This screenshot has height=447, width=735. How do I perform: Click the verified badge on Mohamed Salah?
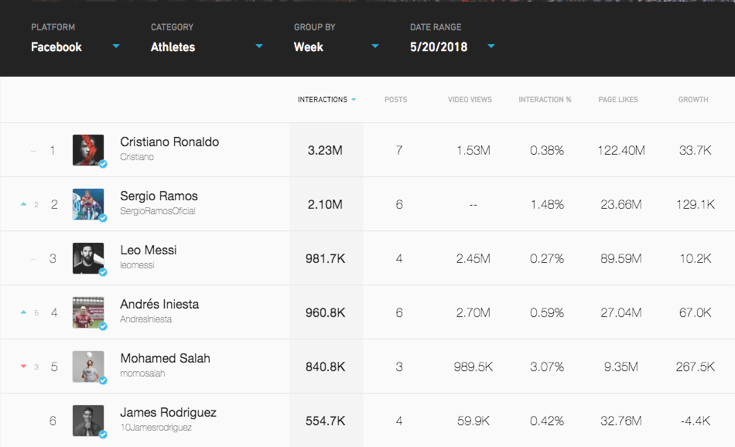tap(103, 380)
